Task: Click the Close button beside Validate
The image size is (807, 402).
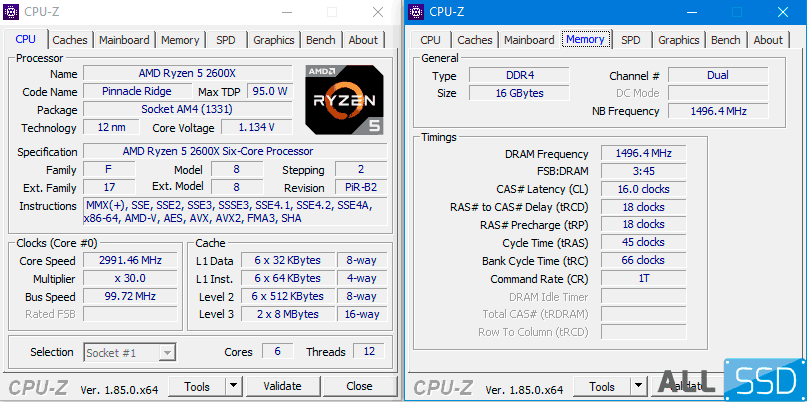Action: pyautogui.click(x=359, y=386)
